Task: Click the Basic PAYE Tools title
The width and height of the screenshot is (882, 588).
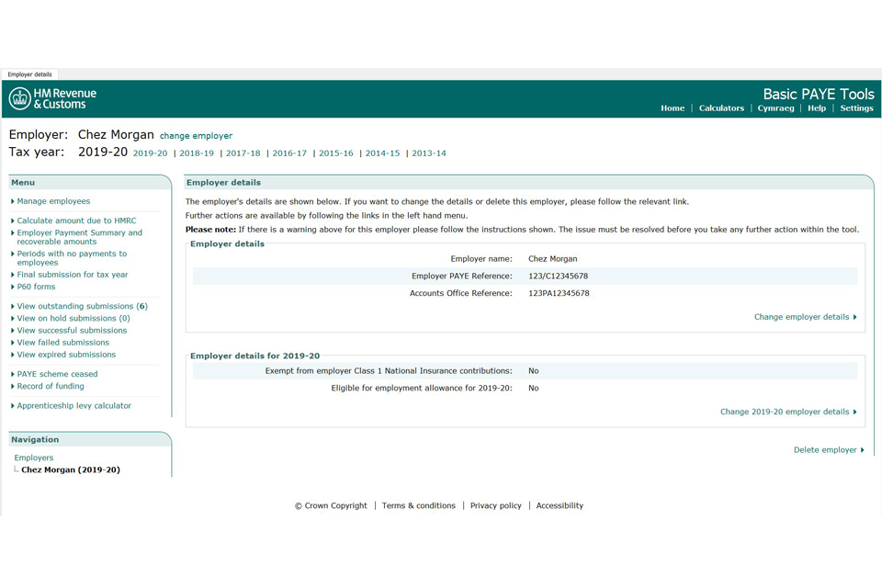Action: tap(819, 94)
